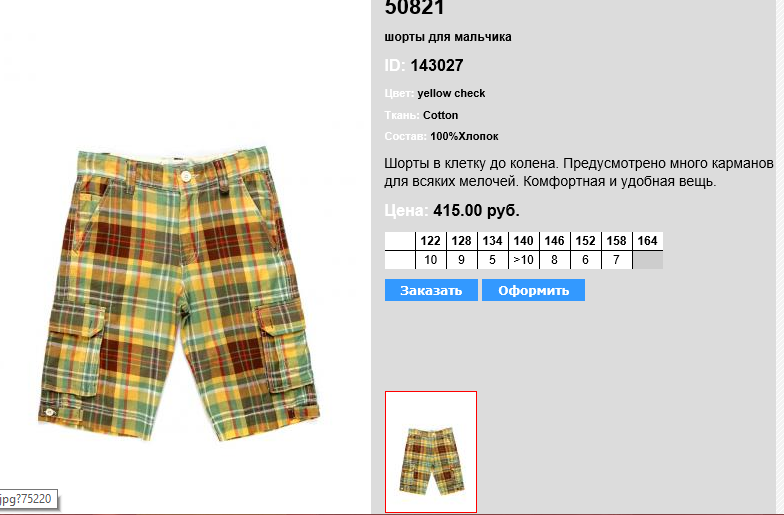Choose size 152 column
Viewport: 784px width, 515px height.
(x=586, y=241)
